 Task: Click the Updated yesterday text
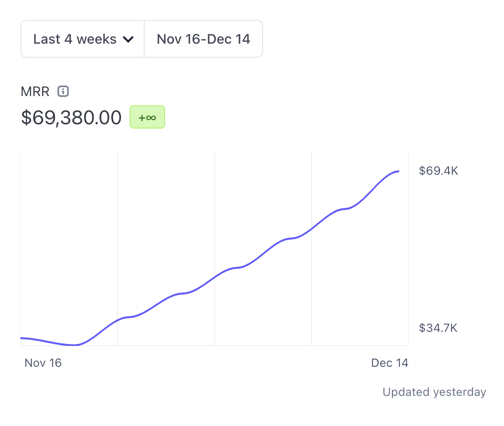click(434, 392)
